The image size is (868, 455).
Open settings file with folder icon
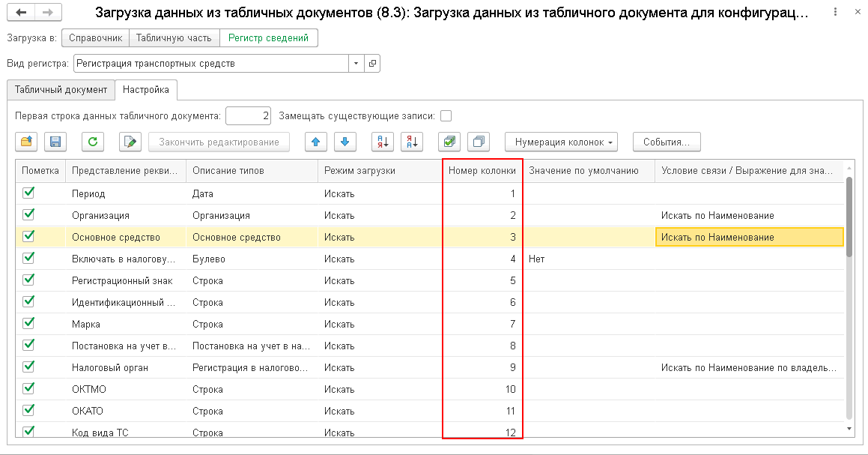[x=26, y=142]
